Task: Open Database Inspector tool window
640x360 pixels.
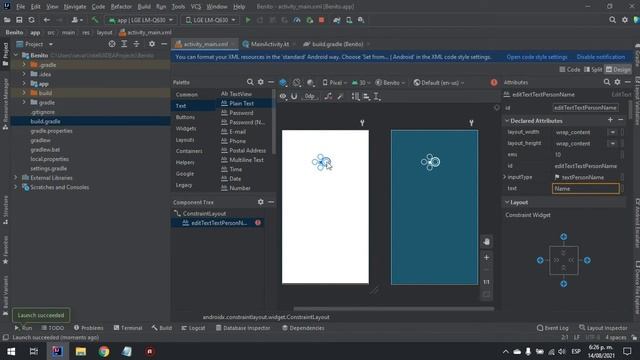Action: click(x=243, y=328)
